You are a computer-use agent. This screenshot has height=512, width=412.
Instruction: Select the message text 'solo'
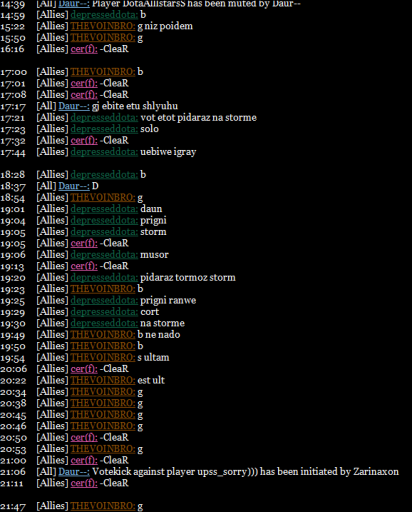(x=149, y=129)
